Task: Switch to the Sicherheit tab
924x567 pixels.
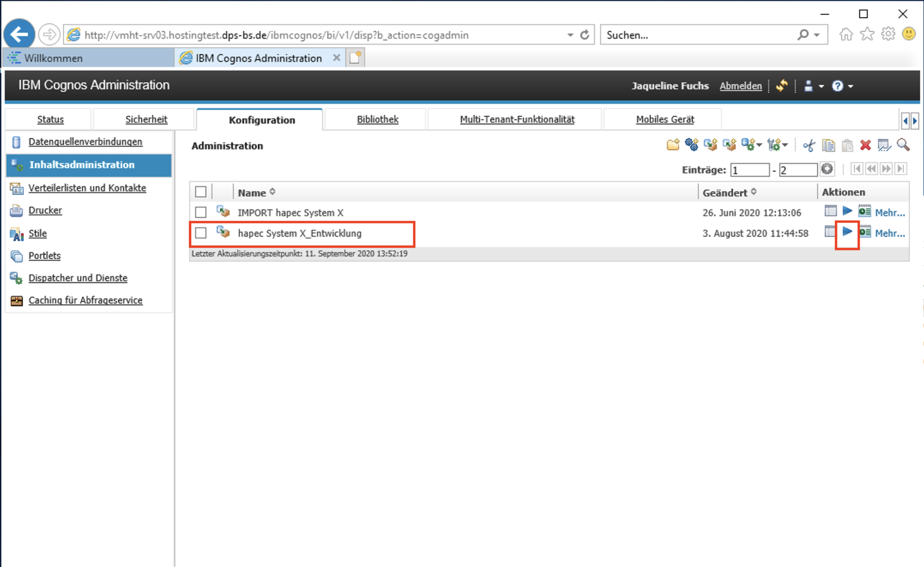Action: (146, 120)
